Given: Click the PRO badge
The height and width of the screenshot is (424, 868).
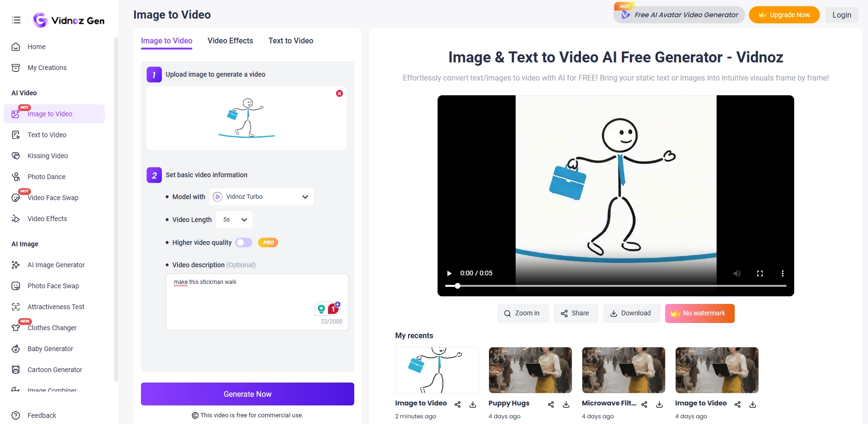Looking at the screenshot, I should point(268,242).
